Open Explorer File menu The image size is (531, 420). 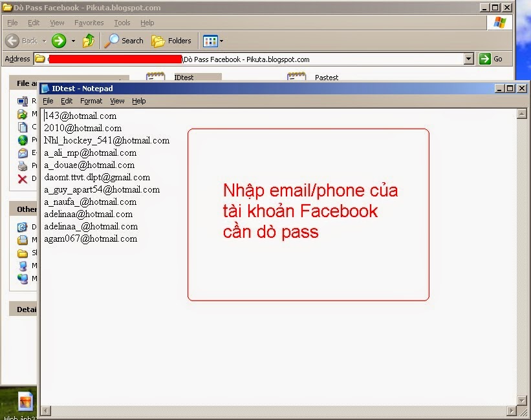pos(12,23)
